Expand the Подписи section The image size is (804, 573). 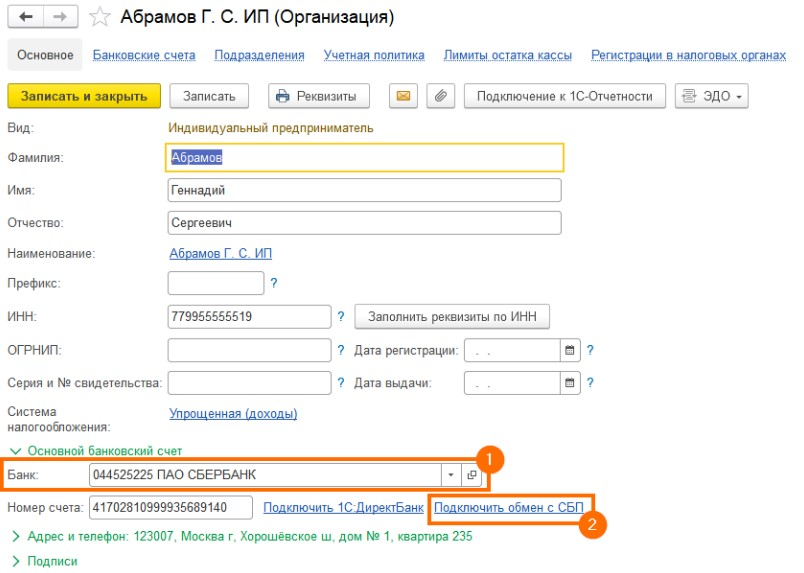pos(15,561)
